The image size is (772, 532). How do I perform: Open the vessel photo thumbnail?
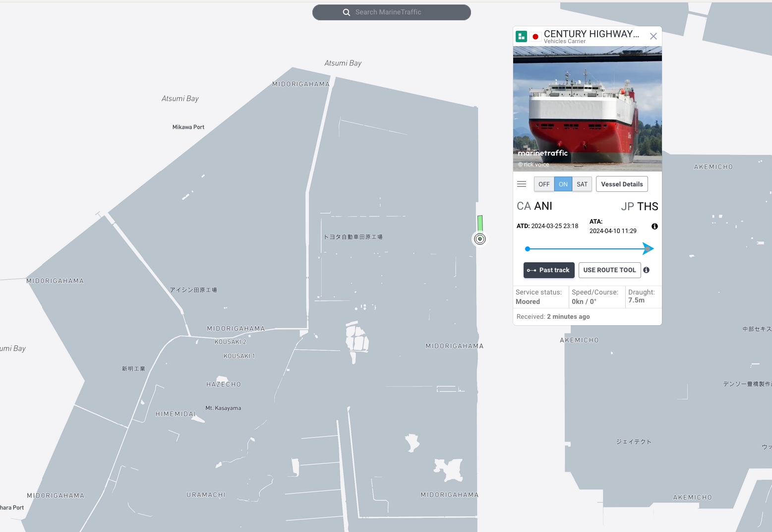(588, 109)
